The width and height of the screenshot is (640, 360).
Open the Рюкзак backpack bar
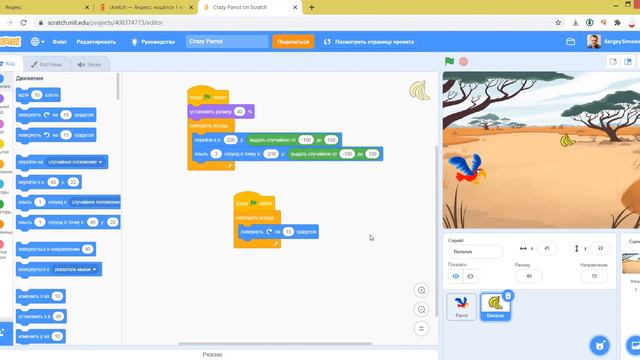212,355
